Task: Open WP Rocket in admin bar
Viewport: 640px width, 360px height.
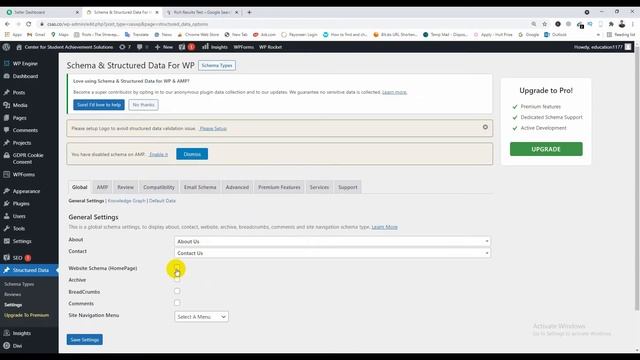Action: tap(270, 47)
